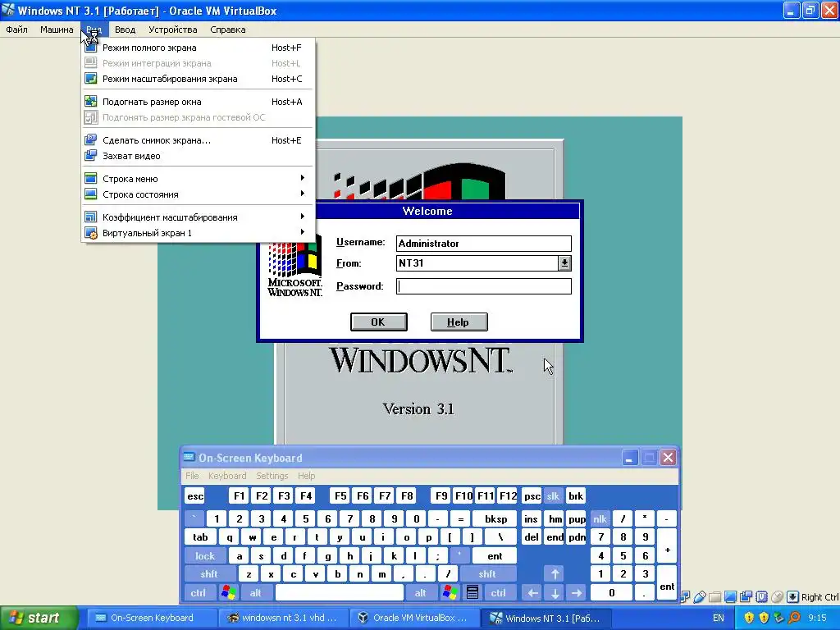This screenshot has height=630, width=840.
Task: Click the right Windows logo key on keyboard
Action: (450, 592)
